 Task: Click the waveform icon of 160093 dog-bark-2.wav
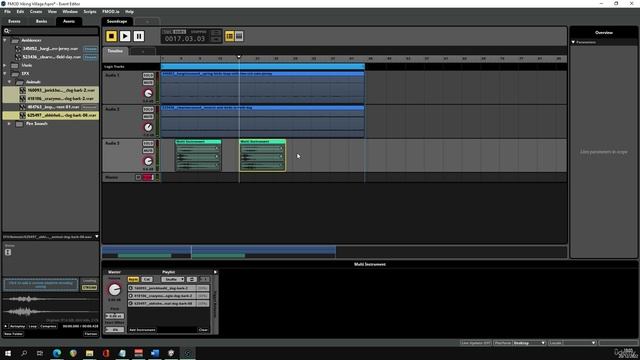pos(23,90)
